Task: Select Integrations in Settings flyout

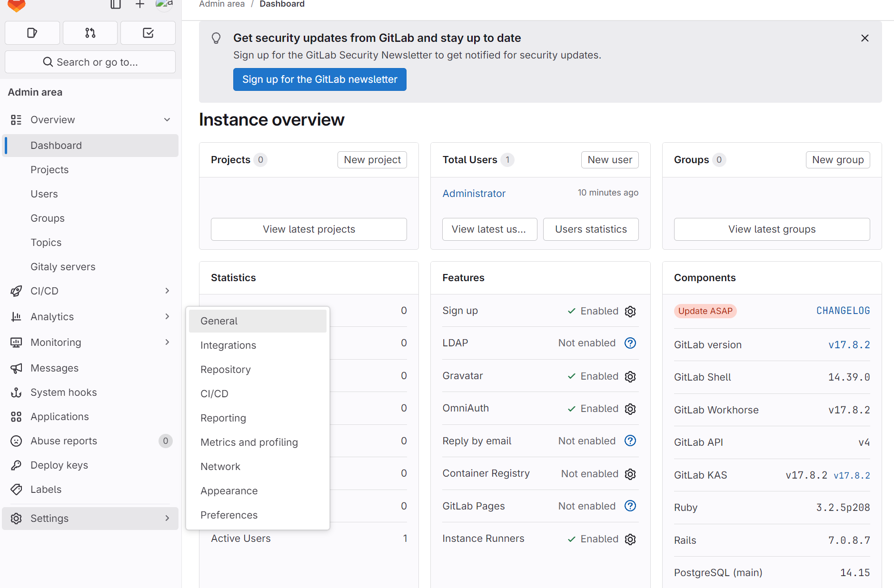Action: [258, 345]
